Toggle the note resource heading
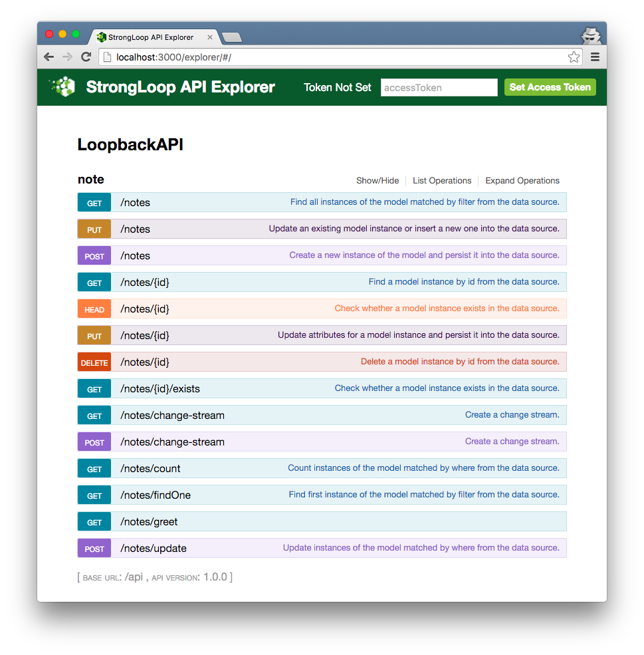This screenshot has height=655, width=644. [90, 179]
